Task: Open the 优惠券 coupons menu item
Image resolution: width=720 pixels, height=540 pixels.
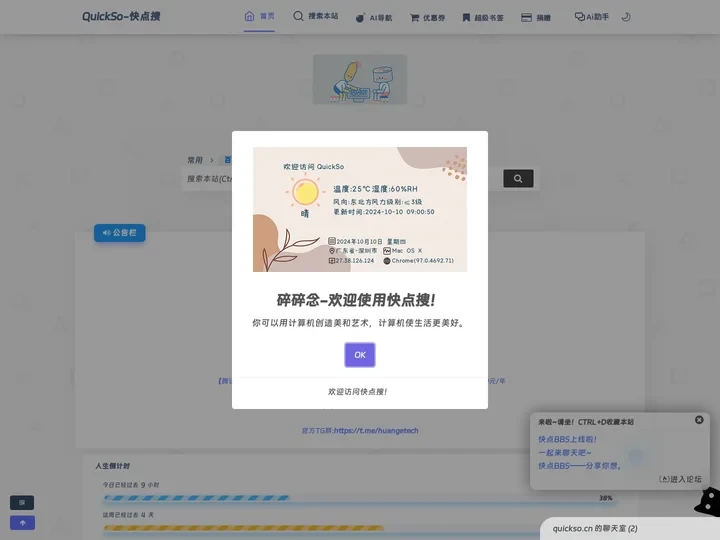Action: 428,18
